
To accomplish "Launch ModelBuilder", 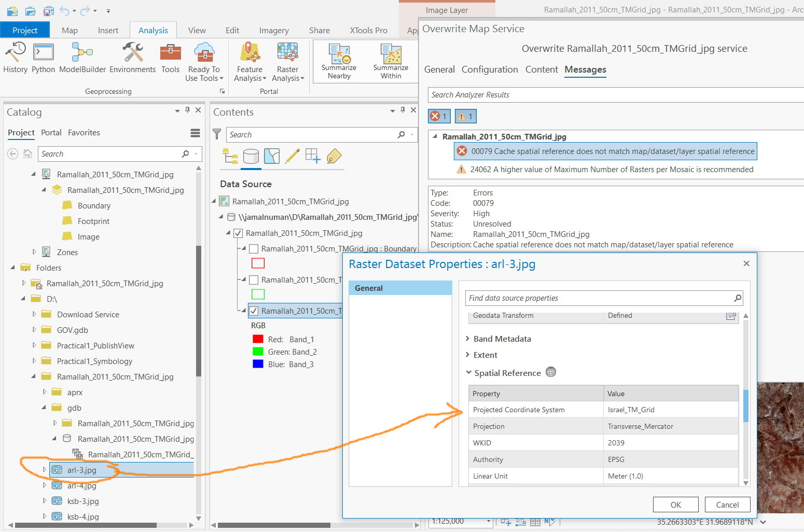I will pos(82,58).
